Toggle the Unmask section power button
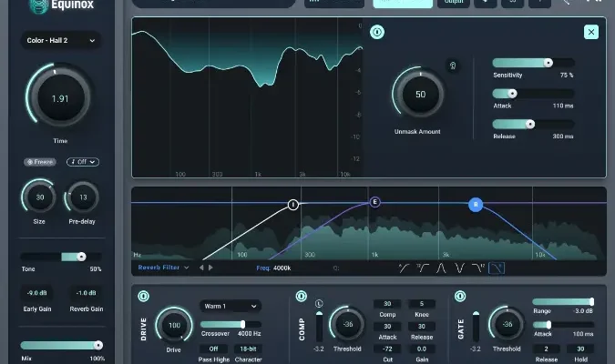The height and width of the screenshot is (364, 615). tap(376, 32)
